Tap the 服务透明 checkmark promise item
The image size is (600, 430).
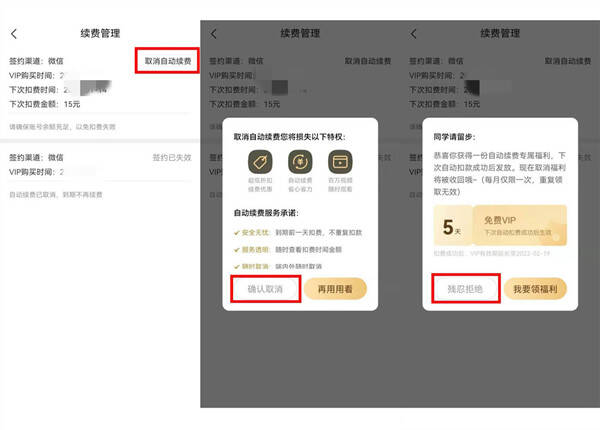point(288,249)
